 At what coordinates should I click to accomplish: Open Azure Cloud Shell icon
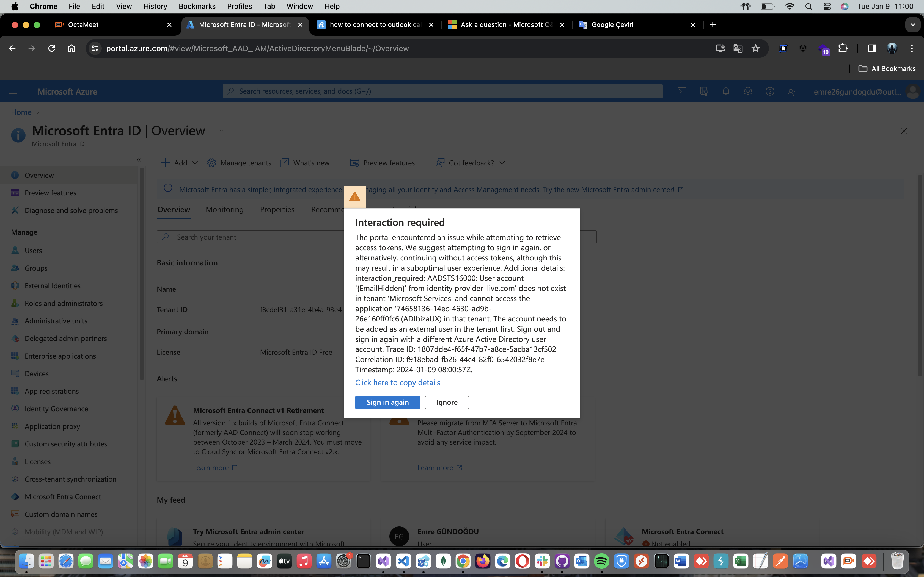tap(681, 91)
